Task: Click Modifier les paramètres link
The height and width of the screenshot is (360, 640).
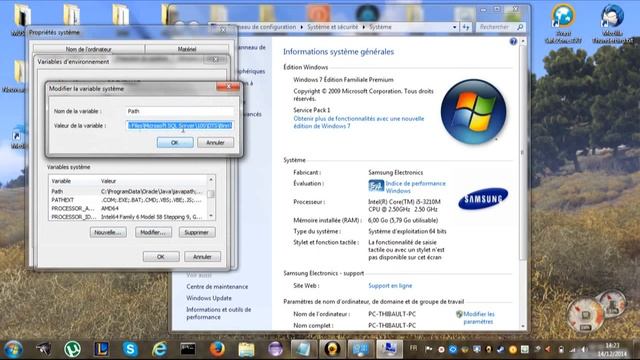Action: click(478, 318)
